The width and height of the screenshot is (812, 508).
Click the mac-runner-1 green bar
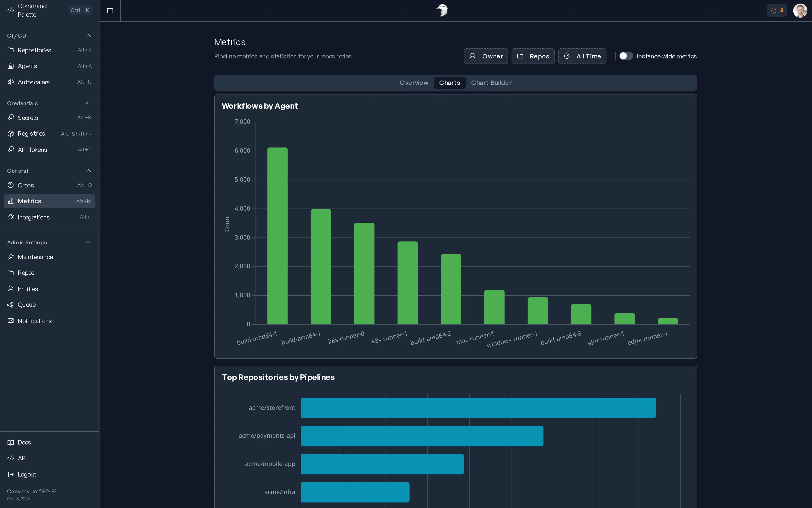[x=495, y=307]
